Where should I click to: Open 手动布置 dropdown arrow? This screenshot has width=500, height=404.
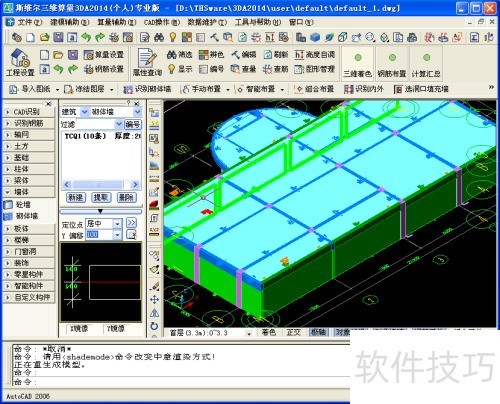(x=228, y=90)
